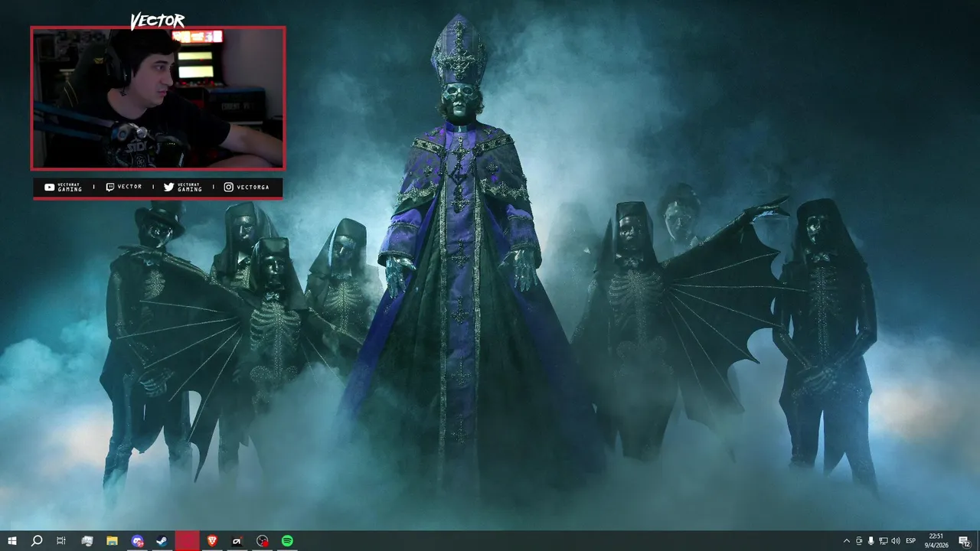Viewport: 980px width, 551px height.
Task: Click Twitch Vector label in overlay
Action: click(124, 187)
